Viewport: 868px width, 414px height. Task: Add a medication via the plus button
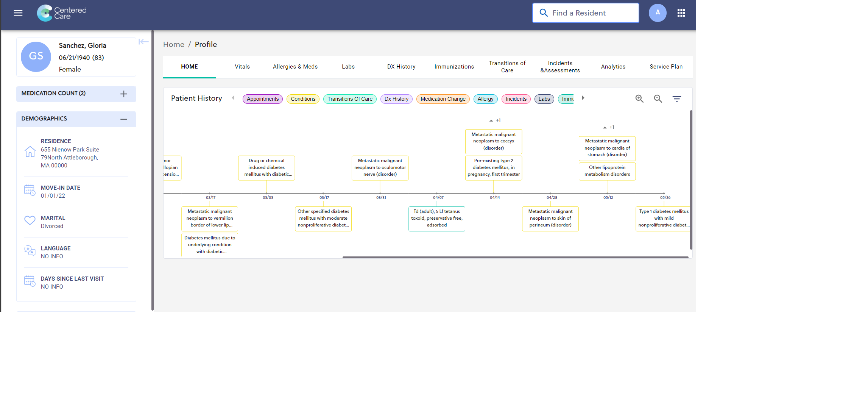(124, 93)
